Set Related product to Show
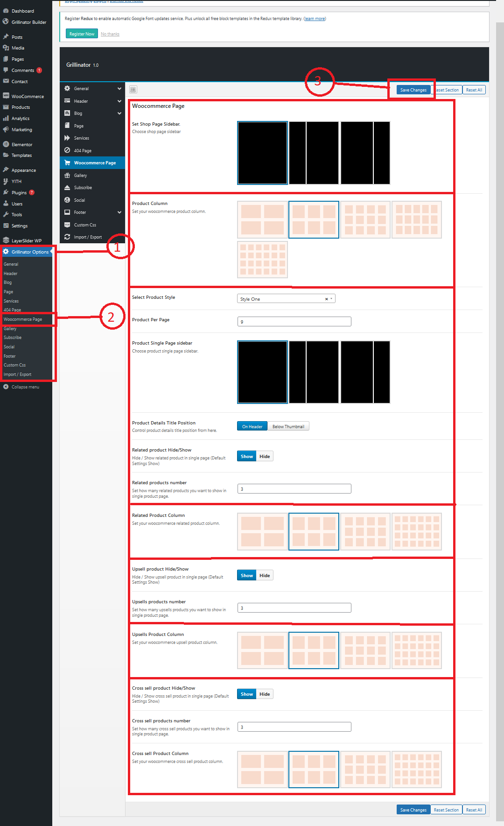Image resolution: width=504 pixels, height=826 pixels. pyautogui.click(x=247, y=456)
